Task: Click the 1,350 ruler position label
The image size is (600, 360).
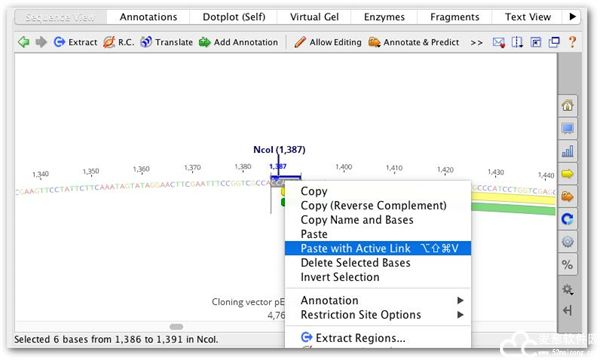Action: pyautogui.click(x=91, y=171)
